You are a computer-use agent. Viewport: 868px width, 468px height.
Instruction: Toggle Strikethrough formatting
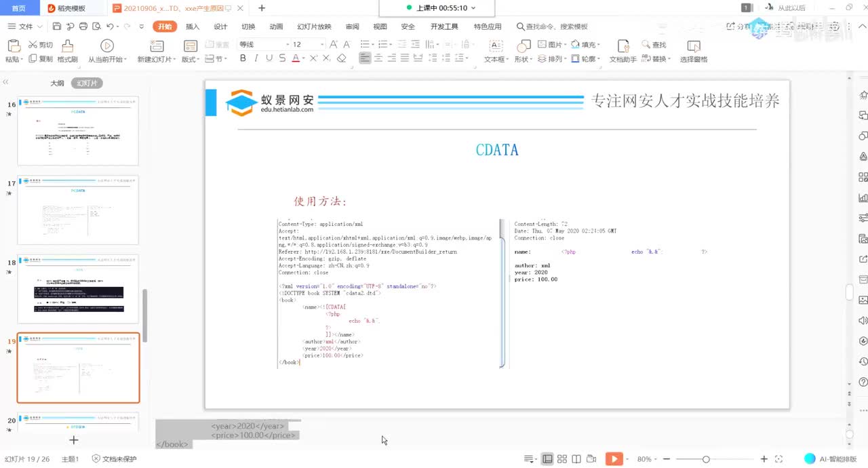[x=282, y=58]
